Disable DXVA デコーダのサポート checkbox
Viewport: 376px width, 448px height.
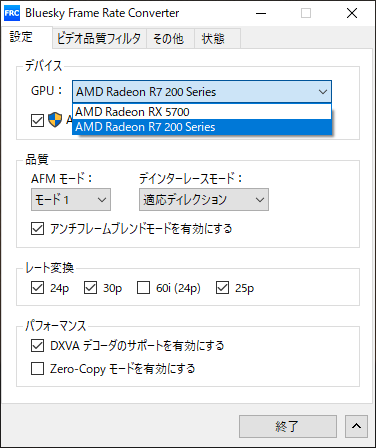(37, 346)
